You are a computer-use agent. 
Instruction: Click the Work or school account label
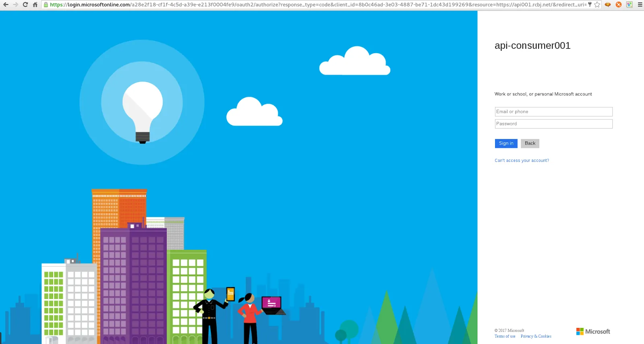pos(543,94)
